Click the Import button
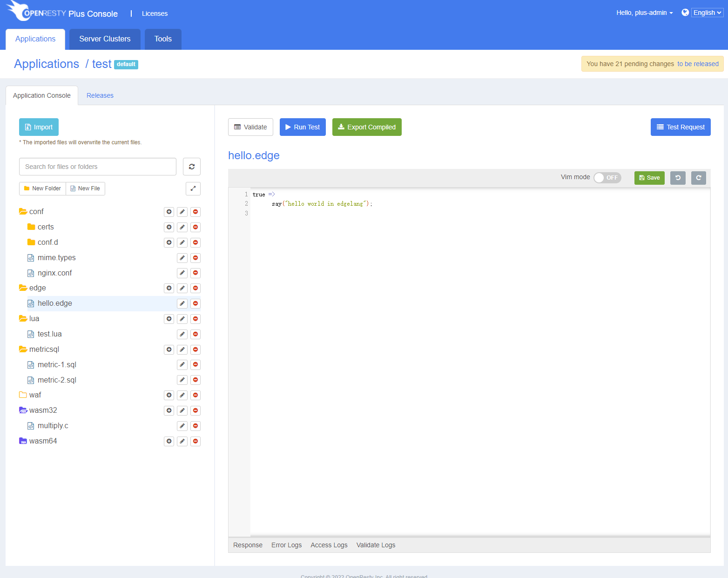Viewport: 728px width, 578px height. click(39, 127)
